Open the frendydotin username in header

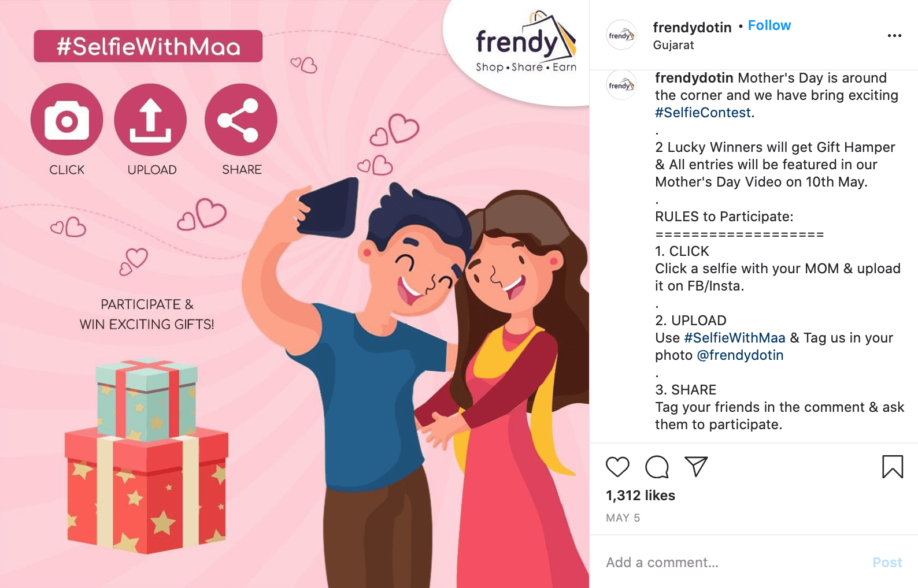692,27
